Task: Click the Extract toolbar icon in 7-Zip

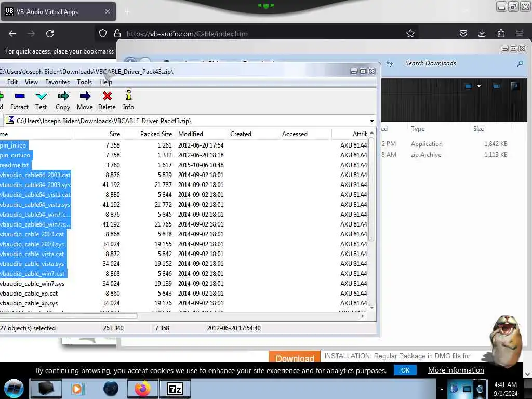Action: 20,101
